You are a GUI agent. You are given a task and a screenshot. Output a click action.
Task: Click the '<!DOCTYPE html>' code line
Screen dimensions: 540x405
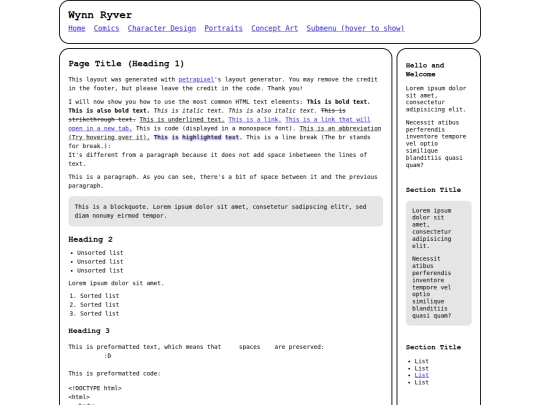click(95, 388)
